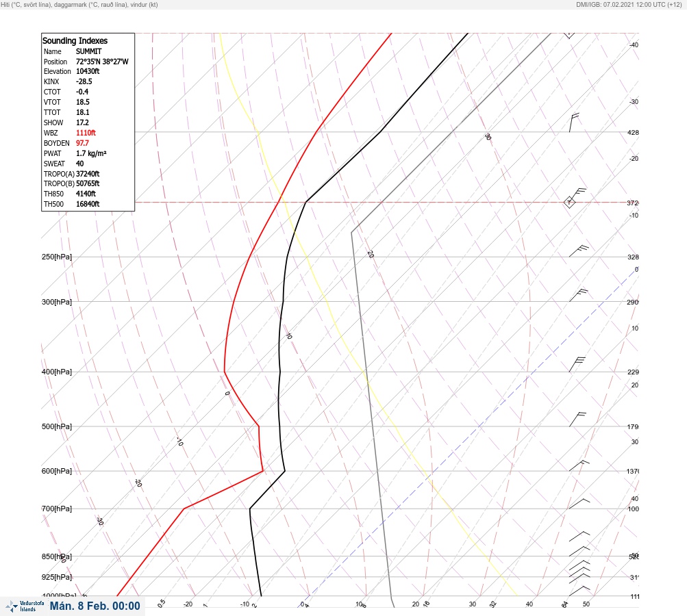Click the wind barb at the 850 hPa level
687x616 pixels.
579,551
